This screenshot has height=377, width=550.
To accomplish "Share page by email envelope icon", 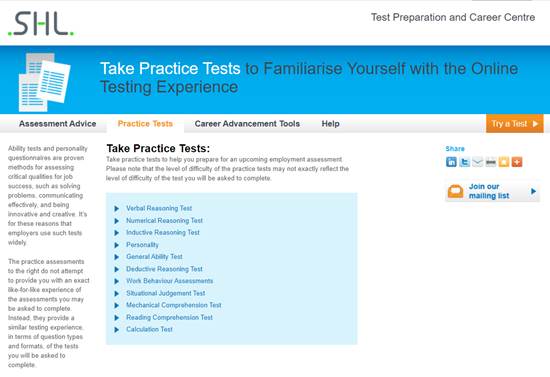I will [477, 162].
